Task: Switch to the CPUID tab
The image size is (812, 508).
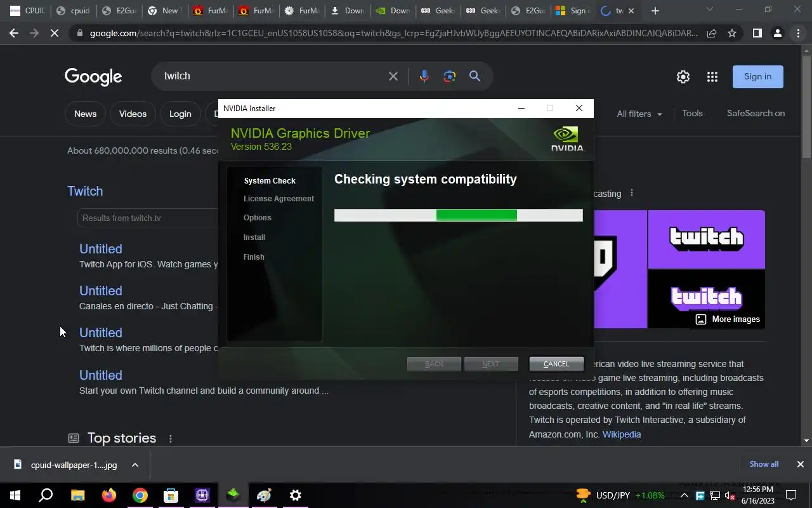Action: [27, 11]
